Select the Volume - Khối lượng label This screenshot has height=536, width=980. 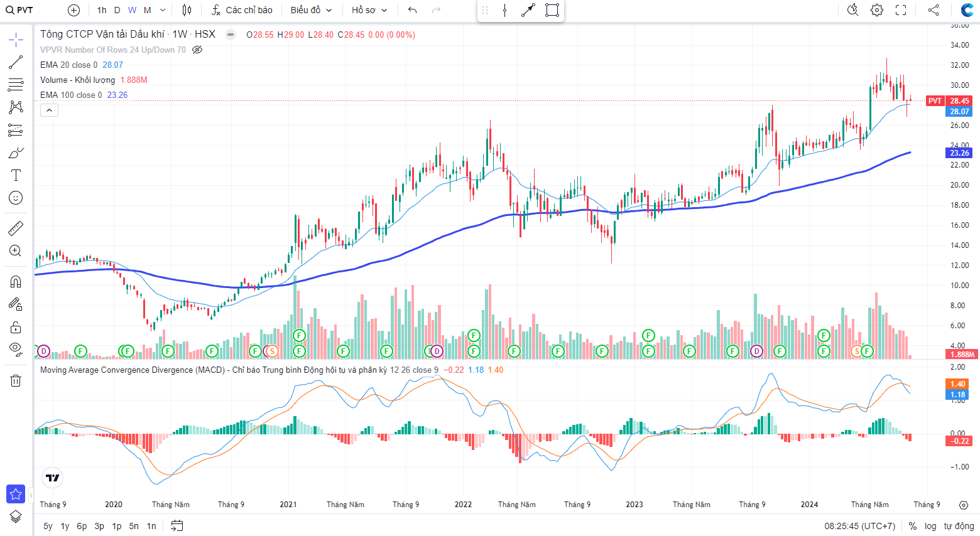point(77,80)
